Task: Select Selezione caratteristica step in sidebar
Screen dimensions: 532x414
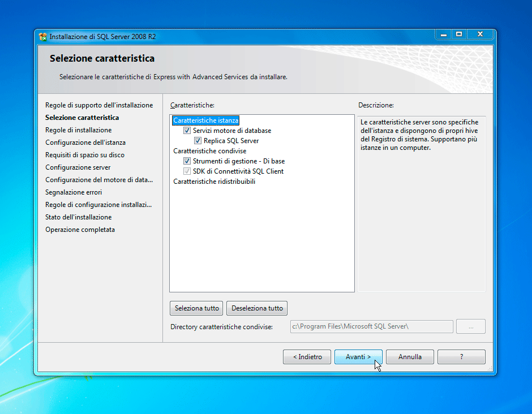Action: pyautogui.click(x=82, y=118)
